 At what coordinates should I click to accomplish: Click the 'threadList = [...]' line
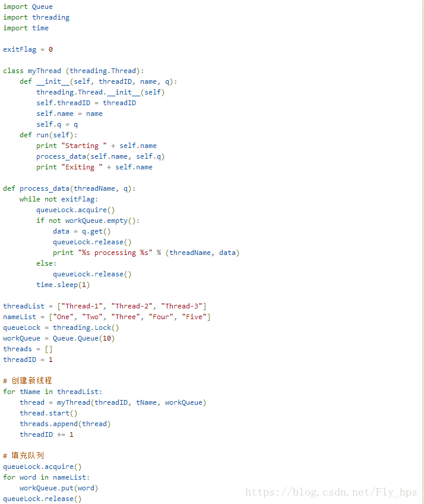coord(105,306)
